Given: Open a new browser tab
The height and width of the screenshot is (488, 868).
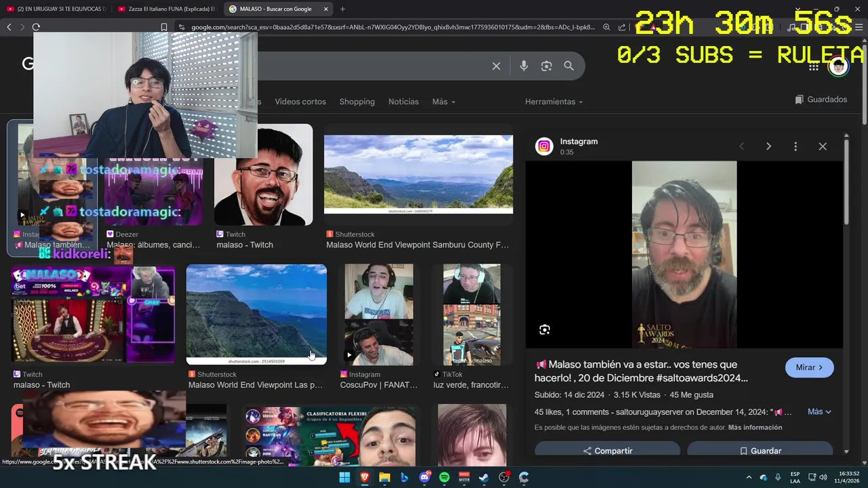Looking at the screenshot, I should pos(342,9).
